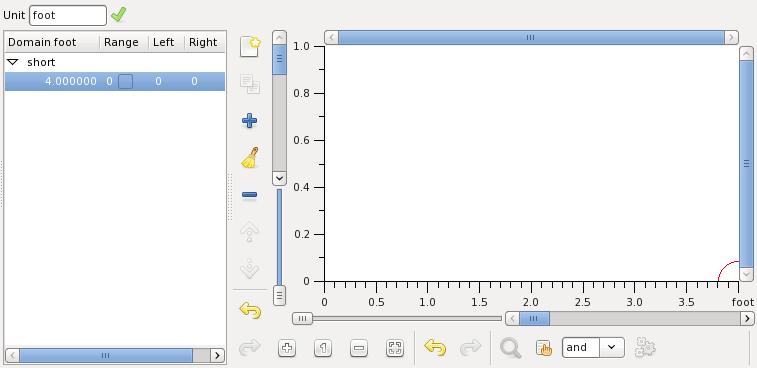Click the up arrow of the plot's right scrollbar
This screenshot has width=757, height=368.
pos(746,54)
